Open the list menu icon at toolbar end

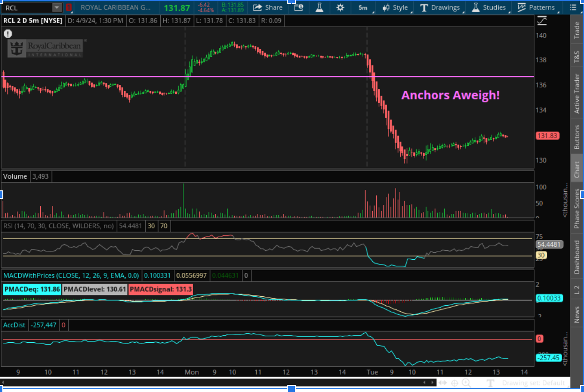coord(573,8)
